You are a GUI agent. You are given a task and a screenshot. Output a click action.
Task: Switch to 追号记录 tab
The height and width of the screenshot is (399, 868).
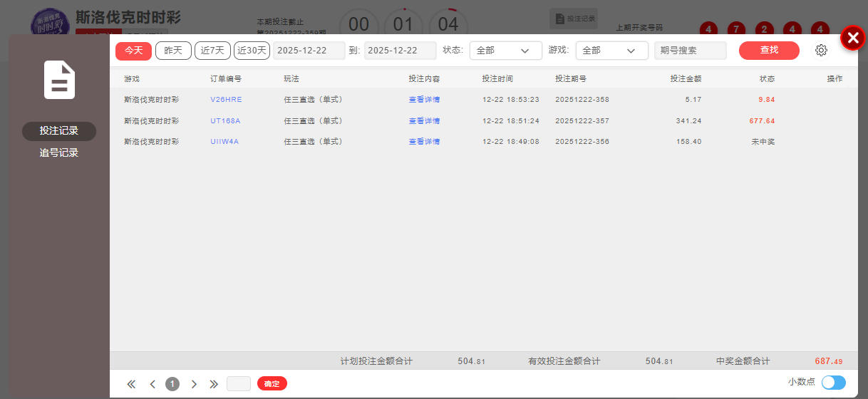point(59,152)
